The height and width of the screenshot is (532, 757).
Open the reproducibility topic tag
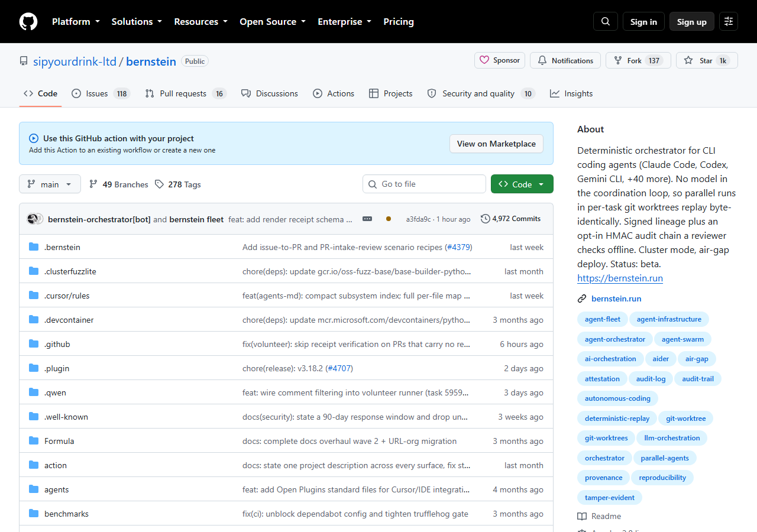click(x=662, y=478)
